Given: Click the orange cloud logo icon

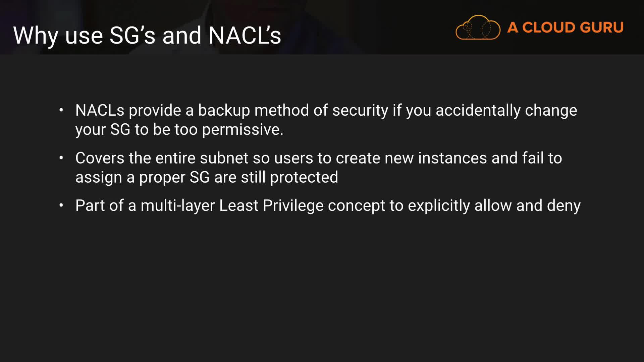Looking at the screenshot, I should pos(478,27).
